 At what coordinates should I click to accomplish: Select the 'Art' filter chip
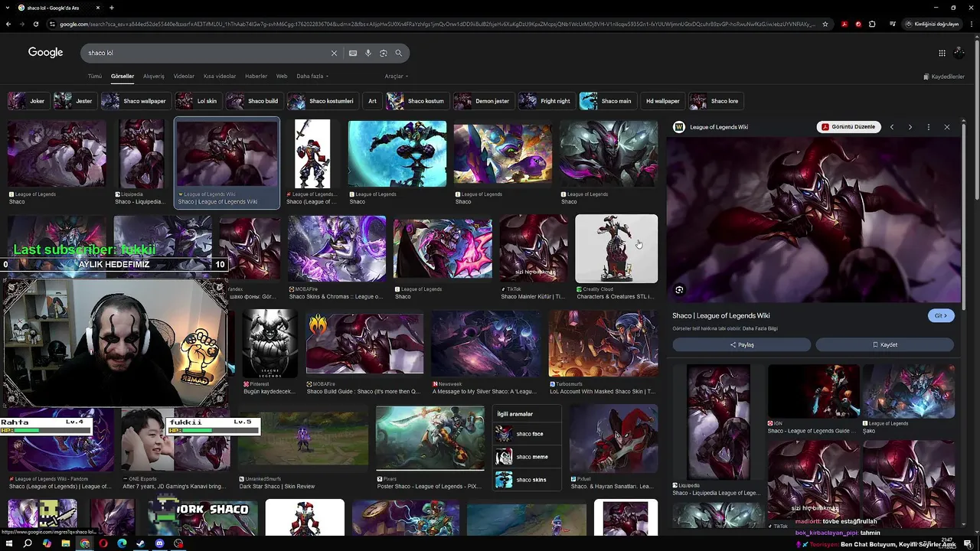point(372,101)
